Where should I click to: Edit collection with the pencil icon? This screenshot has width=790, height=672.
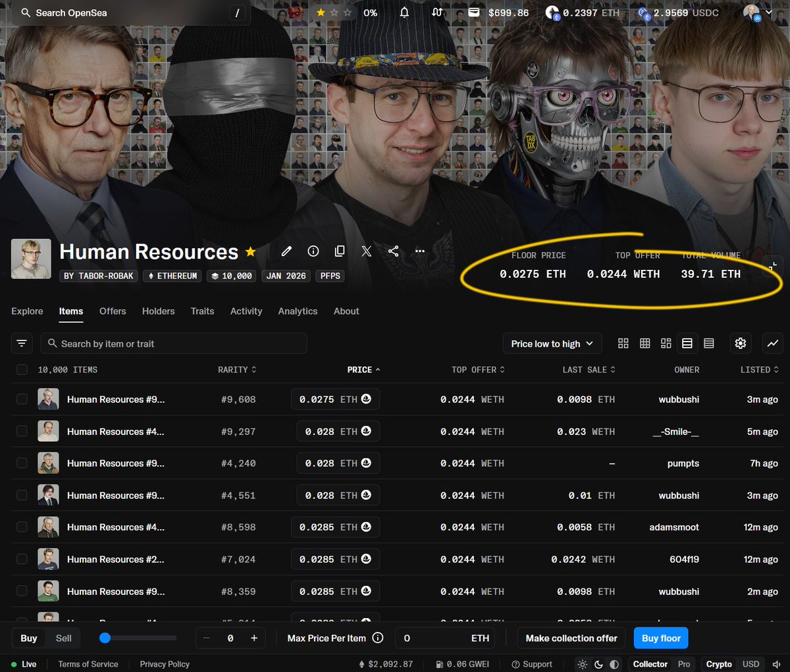tap(286, 251)
